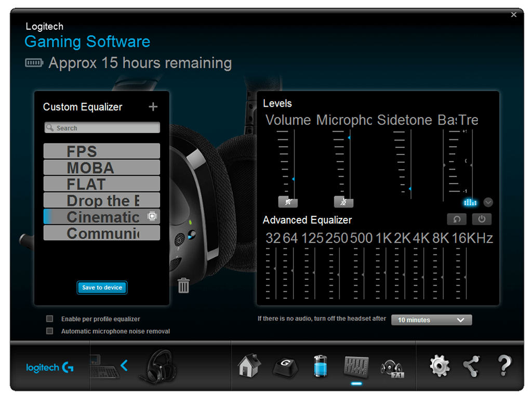Click the Save to device button
Viewport: 532px width, 402px height.
point(102,288)
